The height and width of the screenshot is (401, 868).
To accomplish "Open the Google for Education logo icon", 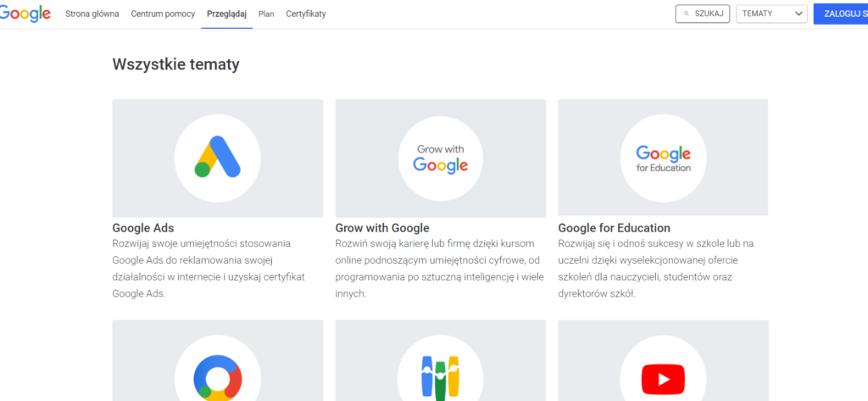I will 663,158.
